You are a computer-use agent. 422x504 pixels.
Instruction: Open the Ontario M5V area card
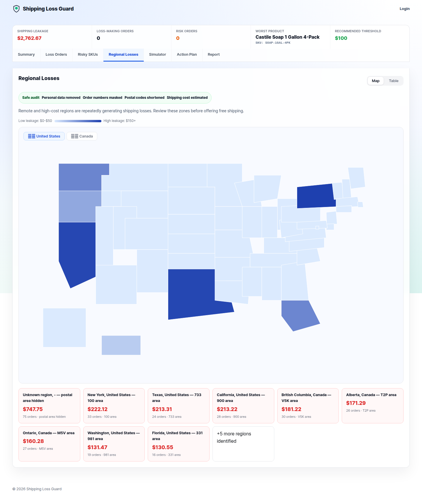49,444
